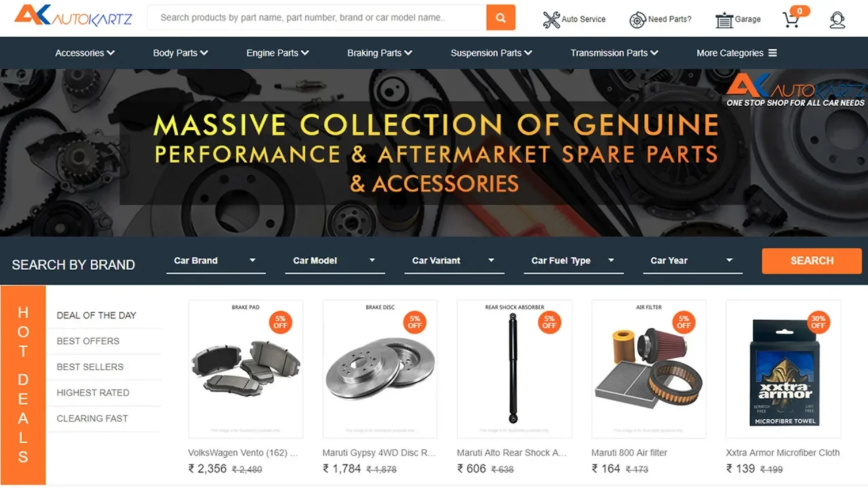868x488 pixels.
Task: Select the Best Sellers deals tab
Action: [90, 367]
